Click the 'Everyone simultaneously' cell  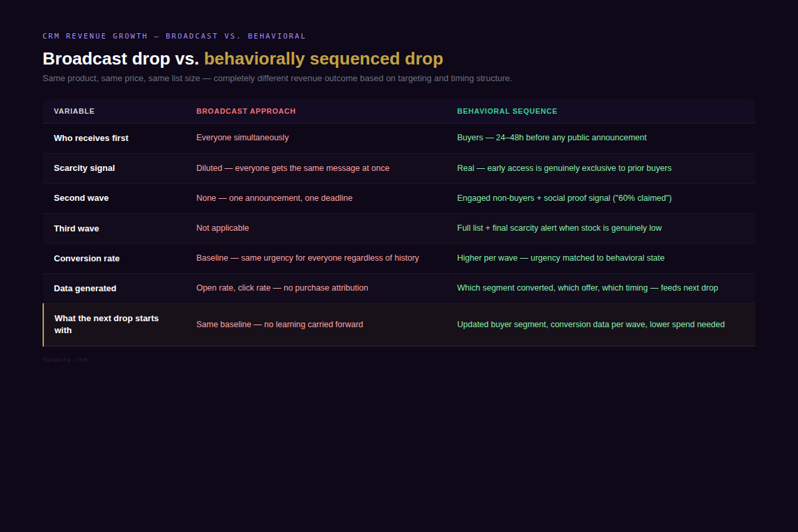[243, 138]
